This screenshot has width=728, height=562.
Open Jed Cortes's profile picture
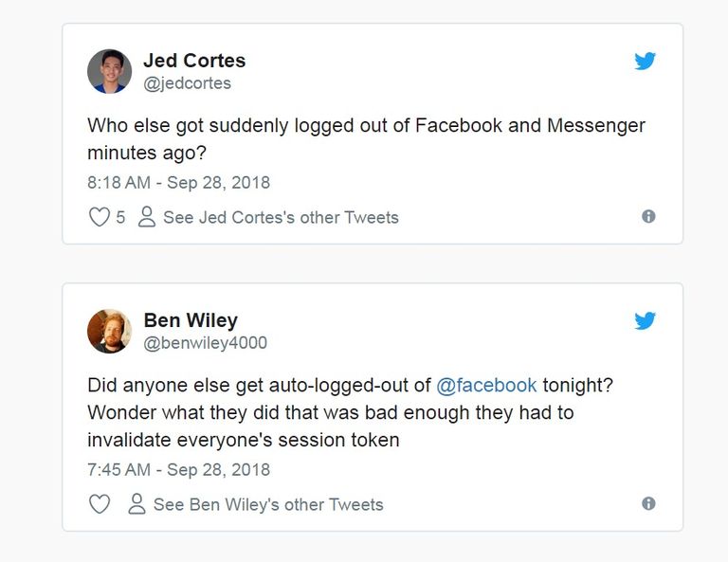(x=109, y=71)
